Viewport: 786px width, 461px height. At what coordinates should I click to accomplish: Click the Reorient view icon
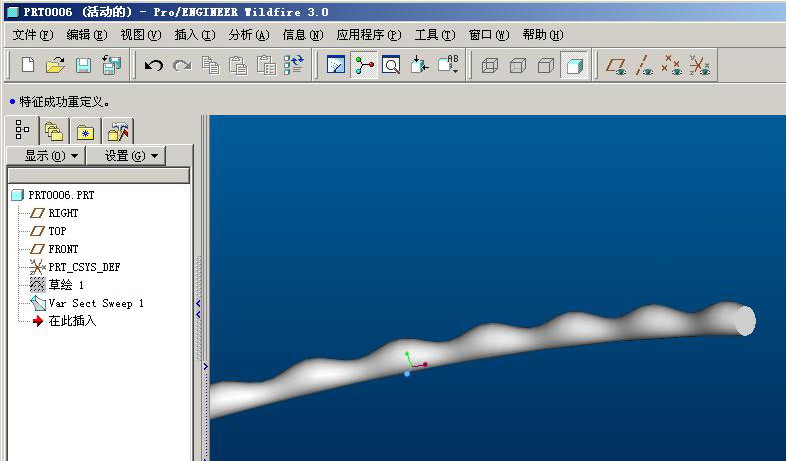[x=419, y=65]
